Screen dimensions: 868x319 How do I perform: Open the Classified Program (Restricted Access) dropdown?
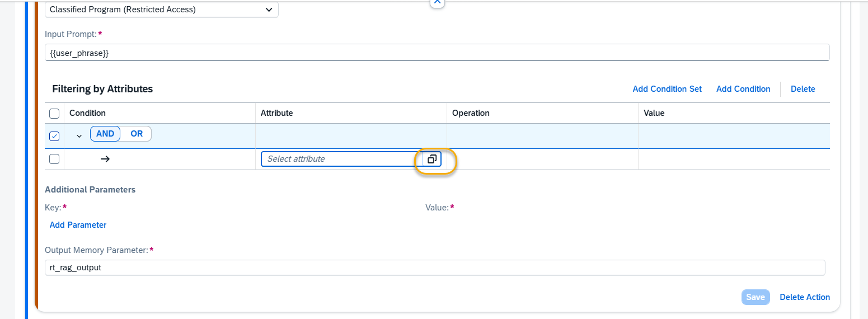[x=161, y=10]
